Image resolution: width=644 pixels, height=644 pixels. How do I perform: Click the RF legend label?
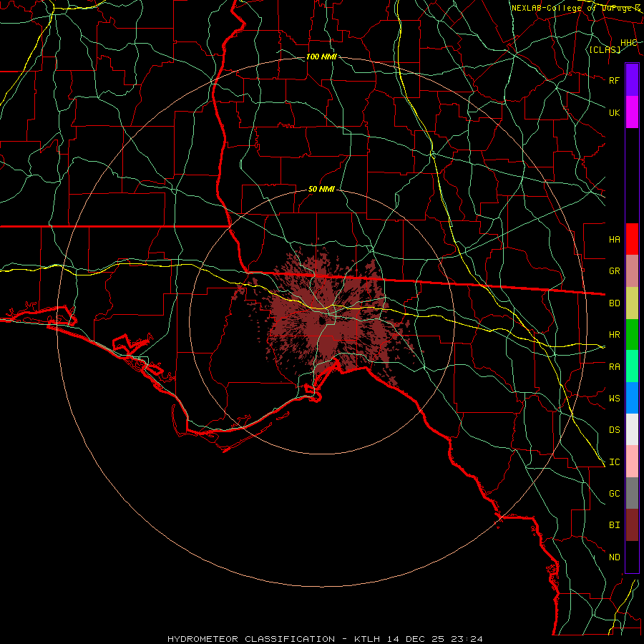coord(615,80)
